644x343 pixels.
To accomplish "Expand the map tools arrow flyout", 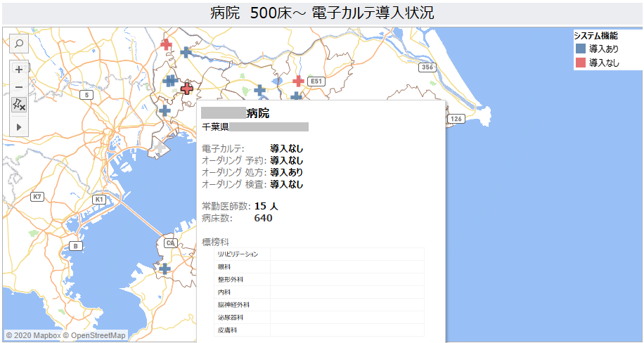I will click(19, 126).
